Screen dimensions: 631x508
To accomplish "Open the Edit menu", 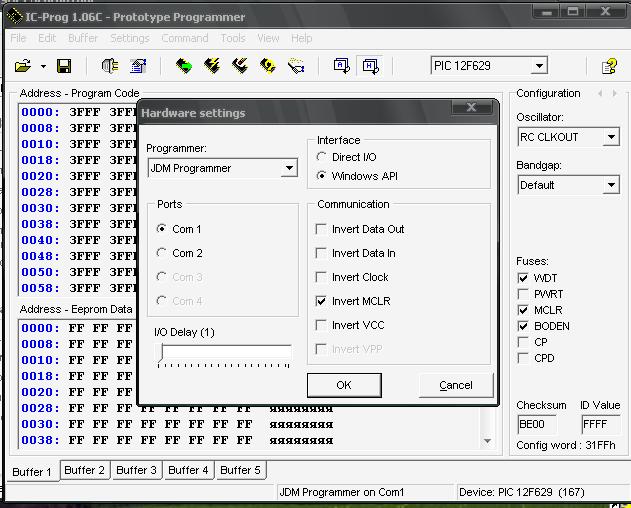I will pos(47,38).
